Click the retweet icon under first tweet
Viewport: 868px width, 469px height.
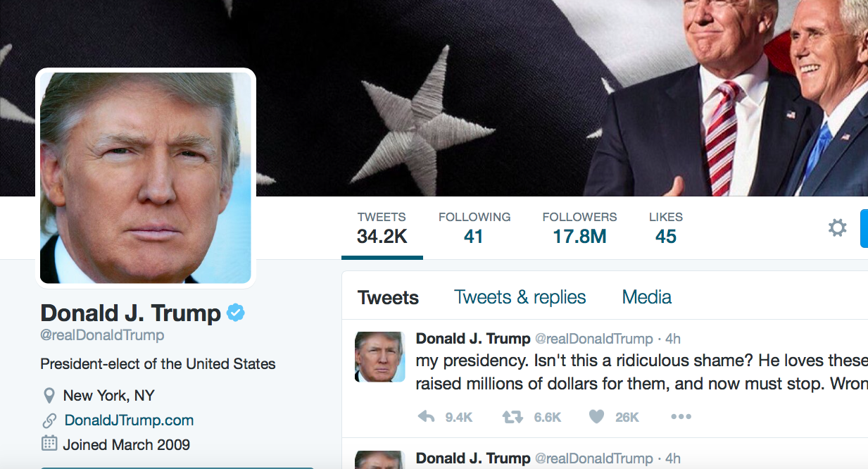pyautogui.click(x=512, y=417)
